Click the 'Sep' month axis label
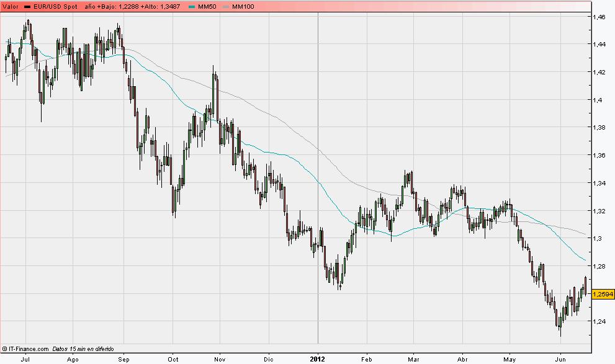The height and width of the screenshot is (364, 615). coord(123,359)
